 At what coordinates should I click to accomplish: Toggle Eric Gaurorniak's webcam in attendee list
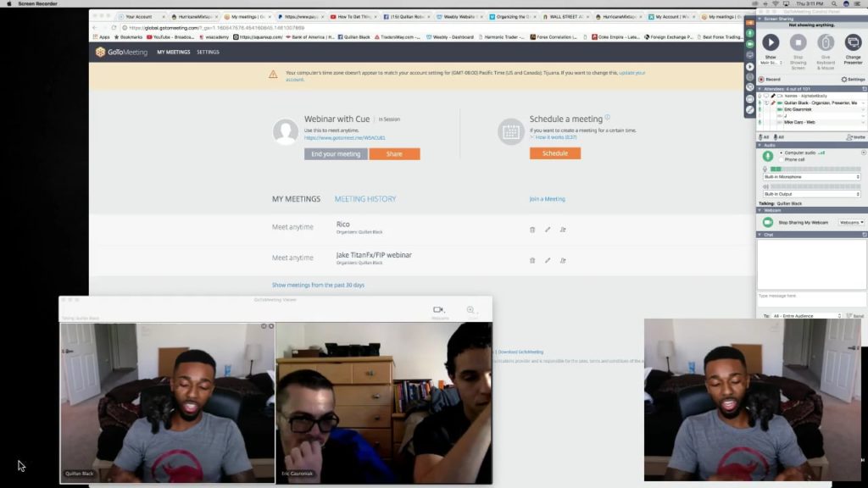pos(780,109)
